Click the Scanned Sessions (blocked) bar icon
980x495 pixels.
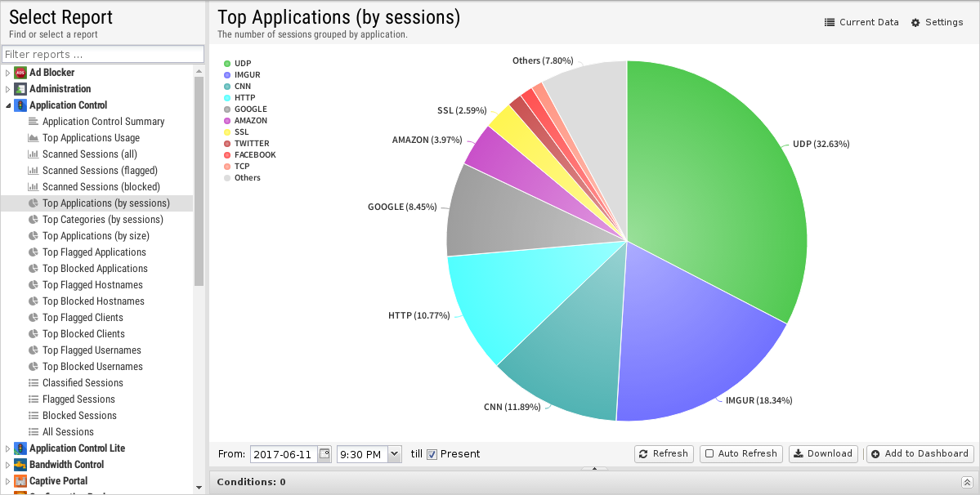click(34, 186)
